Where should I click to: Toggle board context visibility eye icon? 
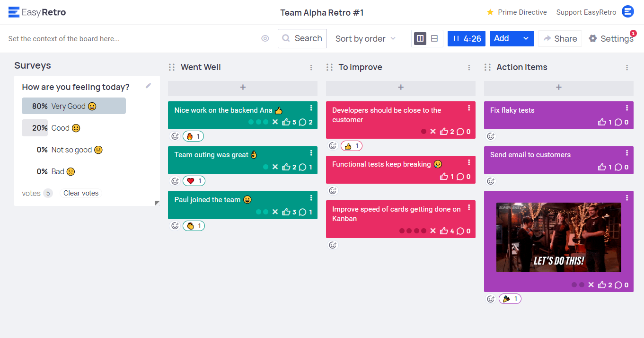point(265,39)
